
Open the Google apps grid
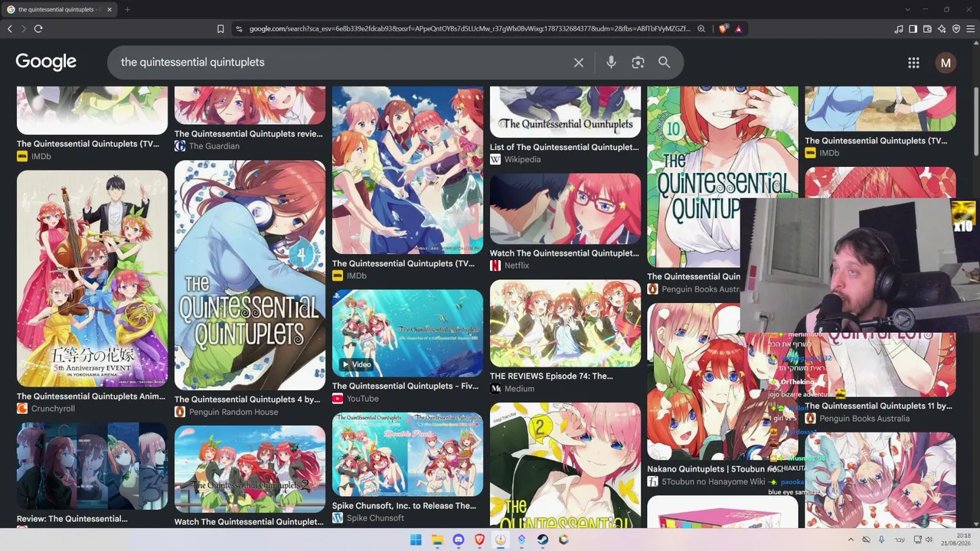(x=913, y=63)
